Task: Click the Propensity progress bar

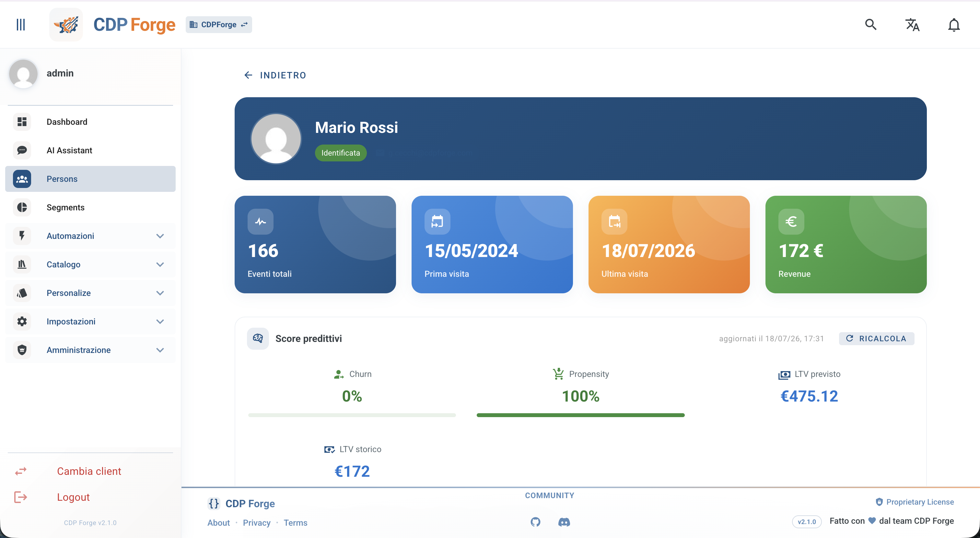Action: (580, 415)
